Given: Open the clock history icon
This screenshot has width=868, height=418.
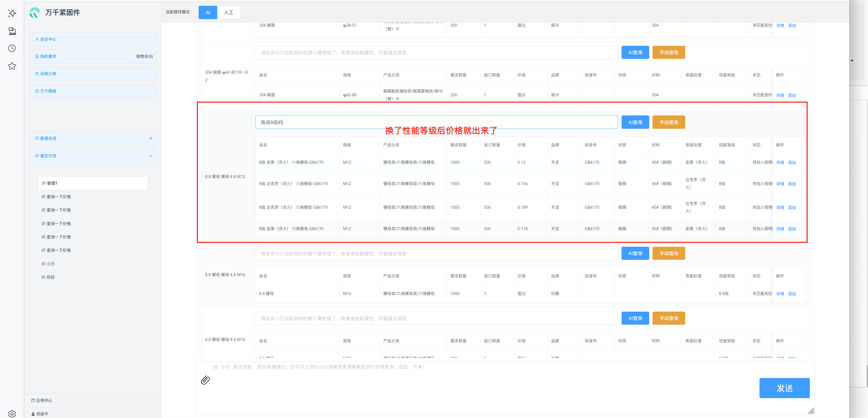Looking at the screenshot, I should pyautogui.click(x=12, y=49).
